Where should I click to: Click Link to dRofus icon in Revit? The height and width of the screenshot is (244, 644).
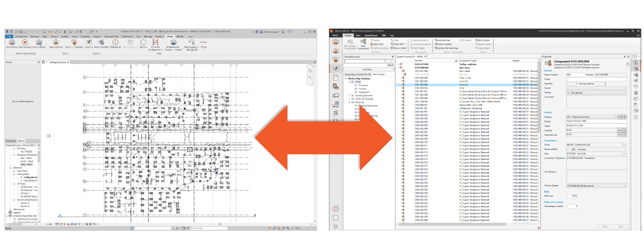[39, 43]
